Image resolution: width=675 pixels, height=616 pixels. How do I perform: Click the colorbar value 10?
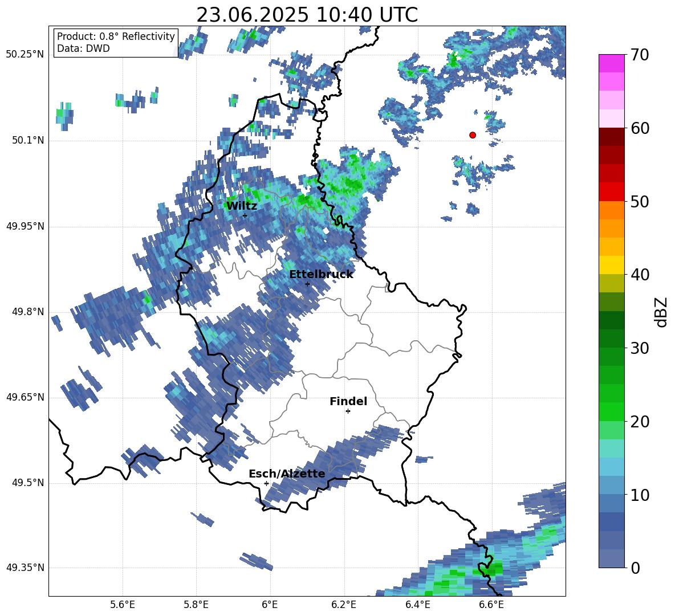[x=640, y=495]
